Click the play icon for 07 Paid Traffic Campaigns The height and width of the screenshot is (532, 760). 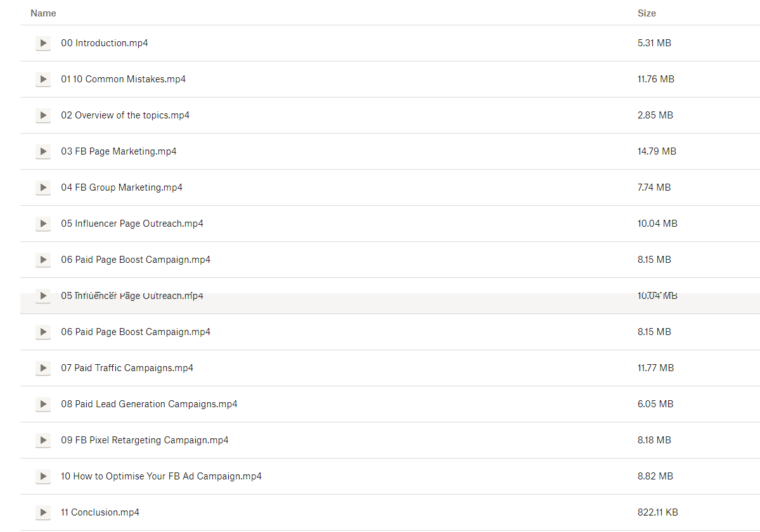point(43,368)
